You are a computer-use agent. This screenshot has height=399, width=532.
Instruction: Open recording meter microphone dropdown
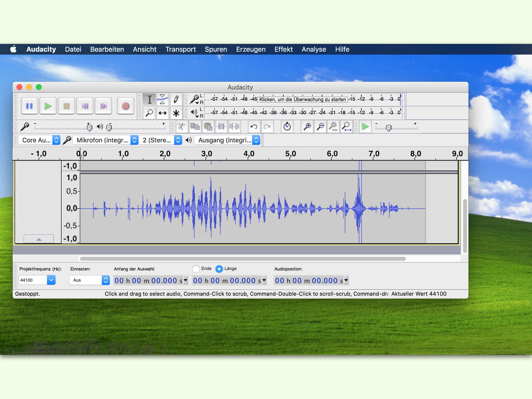click(x=195, y=99)
